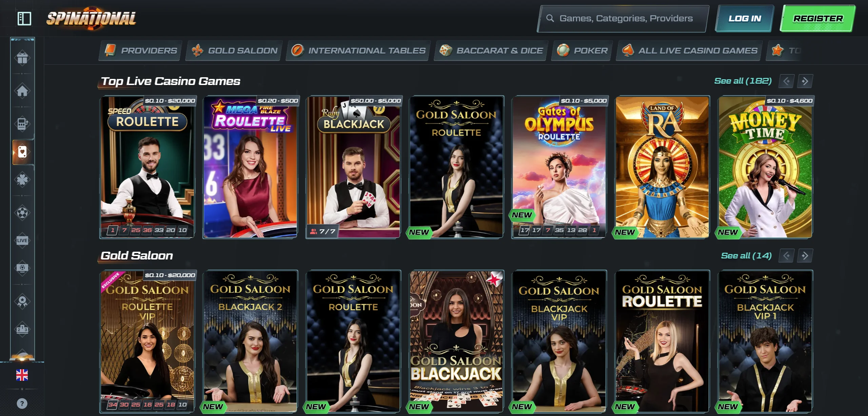Open the clover icon in sidebar
The width and height of the screenshot is (868, 416).
coord(22,180)
